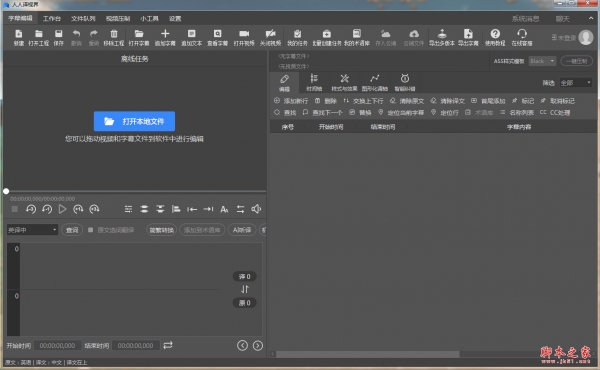Click the blue 打开本地文件 button
600x370 pixels.
tap(134, 121)
